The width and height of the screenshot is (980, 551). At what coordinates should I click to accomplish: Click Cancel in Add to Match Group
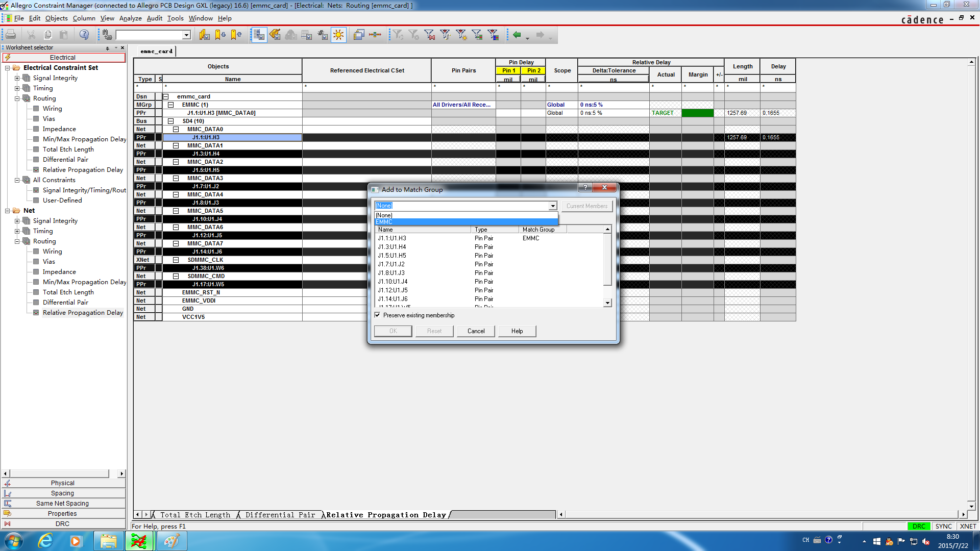click(476, 331)
